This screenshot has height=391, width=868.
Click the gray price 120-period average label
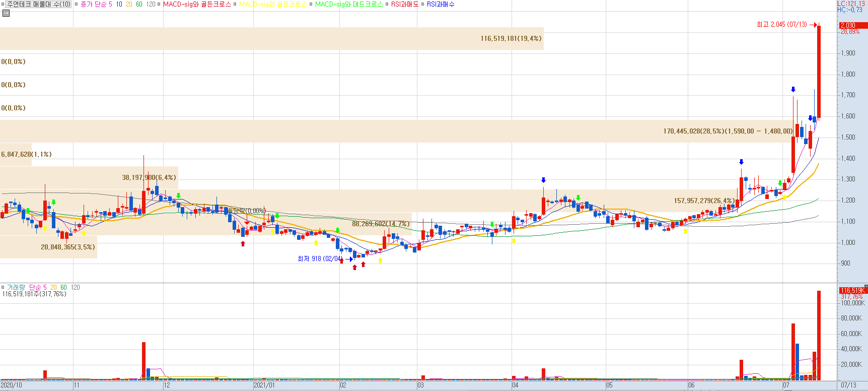151,4
